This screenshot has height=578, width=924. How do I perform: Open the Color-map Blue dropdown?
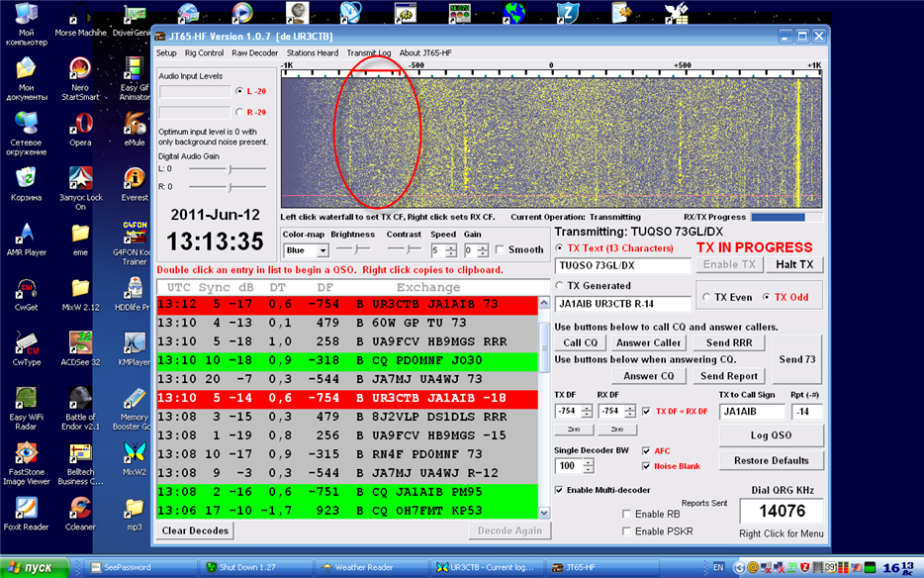pyautogui.click(x=323, y=250)
